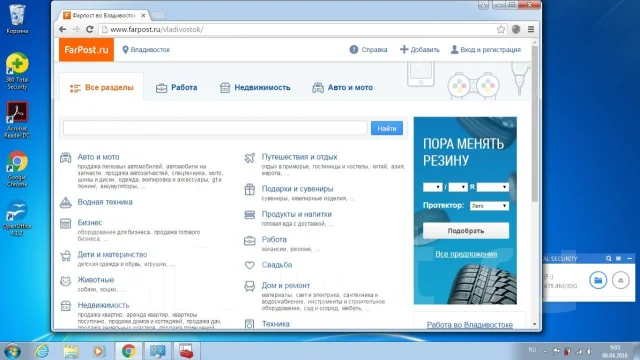Image resolution: width=640 pixels, height=360 pixels.
Task: Open the Дом и ремонт category
Action: pos(286,285)
